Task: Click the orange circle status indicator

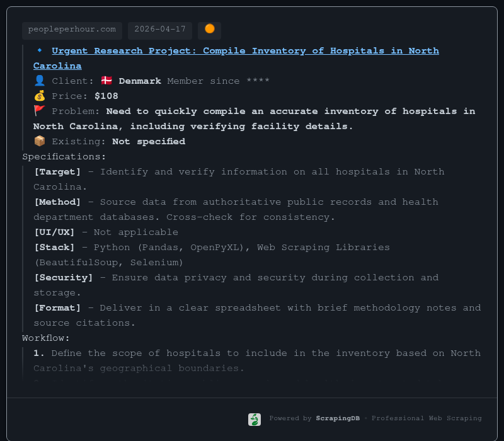Action: coord(209,29)
